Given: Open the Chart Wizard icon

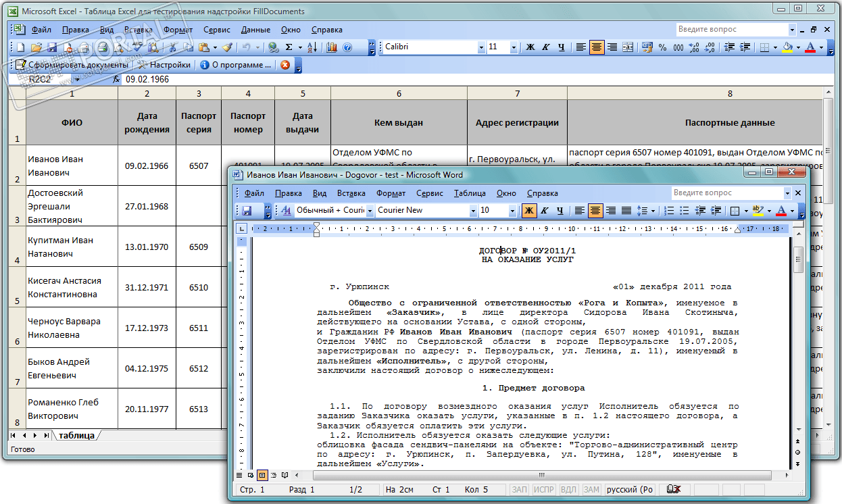Looking at the screenshot, I should click(x=332, y=47).
